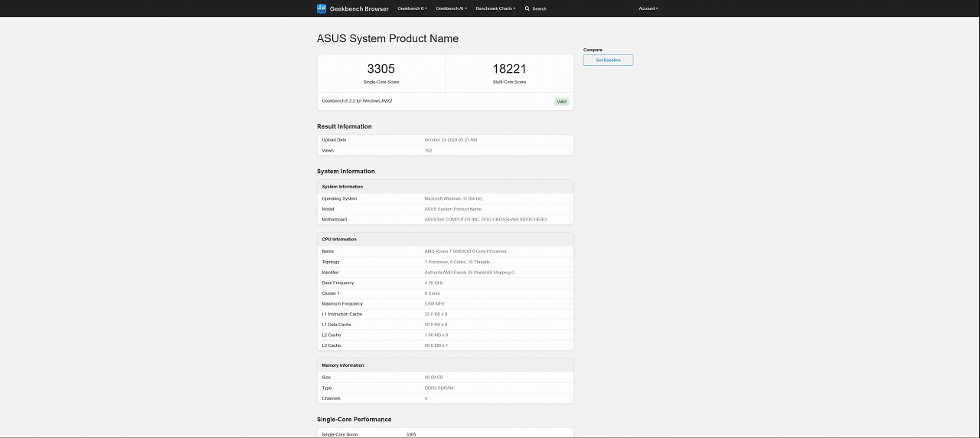Click the Set Baseline button
This screenshot has height=438, width=980.
(x=608, y=60)
